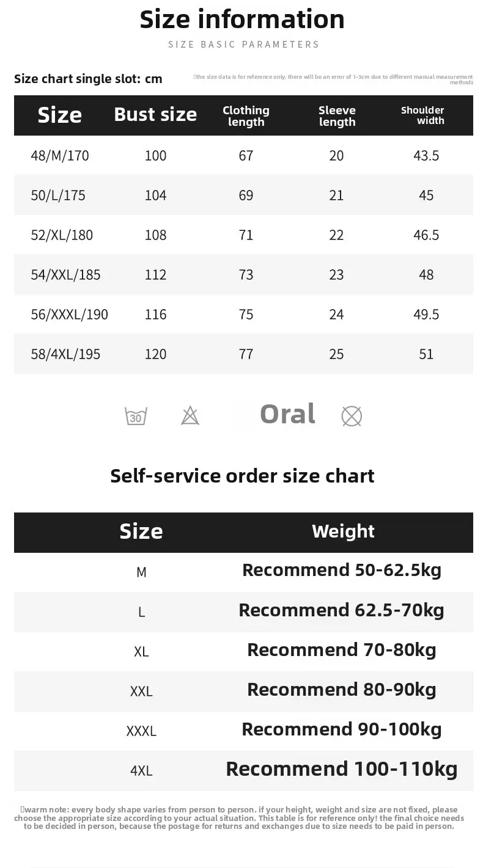Image resolution: width=483 pixels, height=868 pixels.
Task: Click the Self-service order size chart heading
Action: (x=242, y=476)
